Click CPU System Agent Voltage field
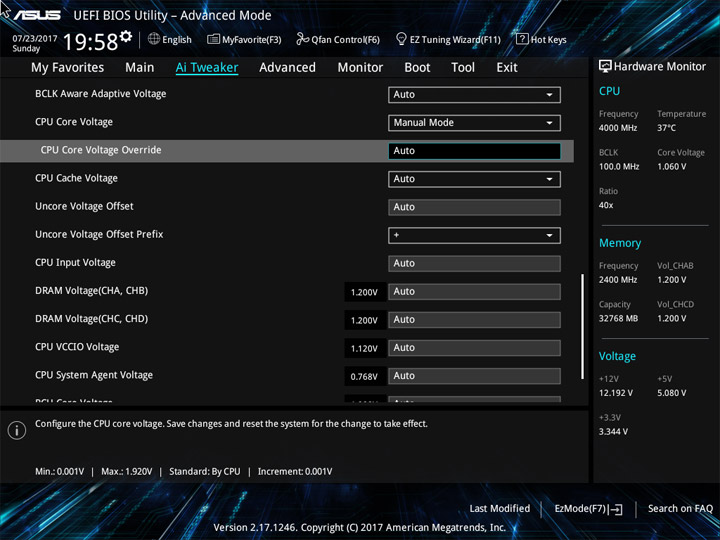 pos(474,376)
